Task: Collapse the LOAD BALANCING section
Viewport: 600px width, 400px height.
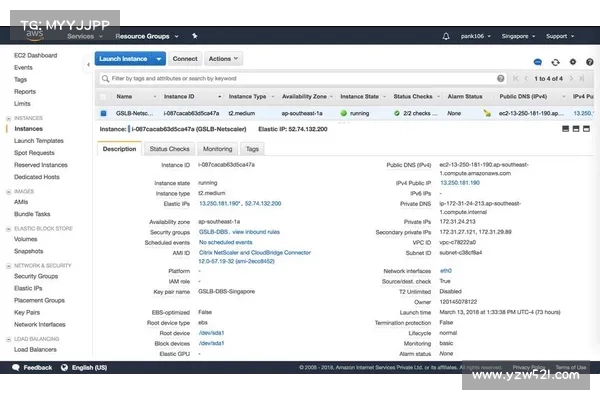Action: point(8,339)
